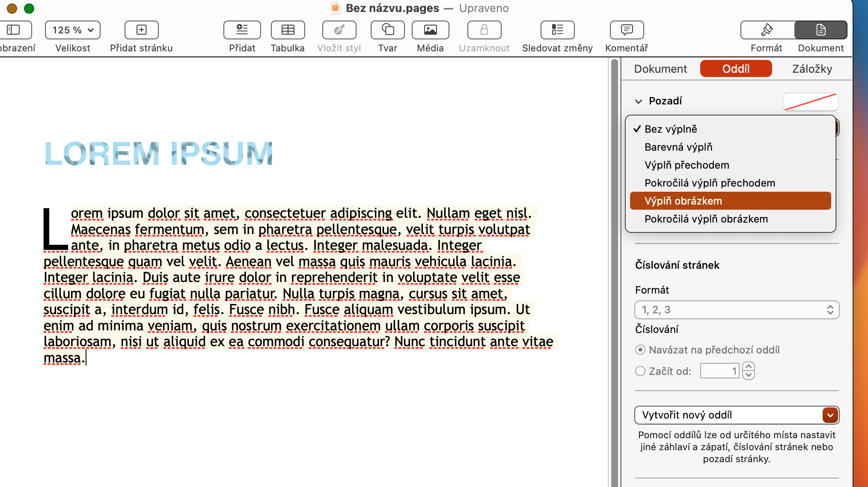Image resolution: width=868 pixels, height=487 pixels.
Task: Open the Tvar shapes icon
Action: 387,30
